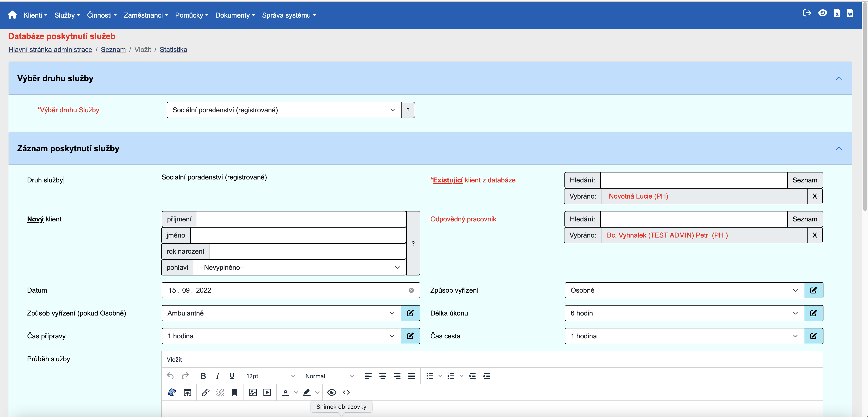Toggle italic formatting in editor
The height and width of the screenshot is (417, 868).
pyautogui.click(x=218, y=376)
